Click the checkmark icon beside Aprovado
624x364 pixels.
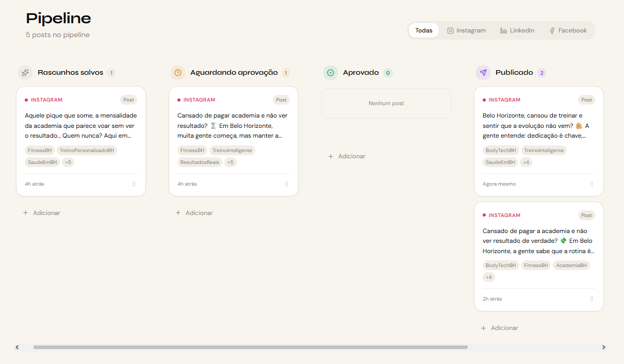click(331, 73)
